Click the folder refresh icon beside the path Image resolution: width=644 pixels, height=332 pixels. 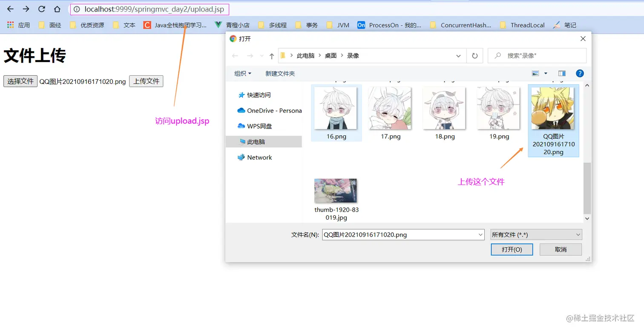tap(474, 55)
